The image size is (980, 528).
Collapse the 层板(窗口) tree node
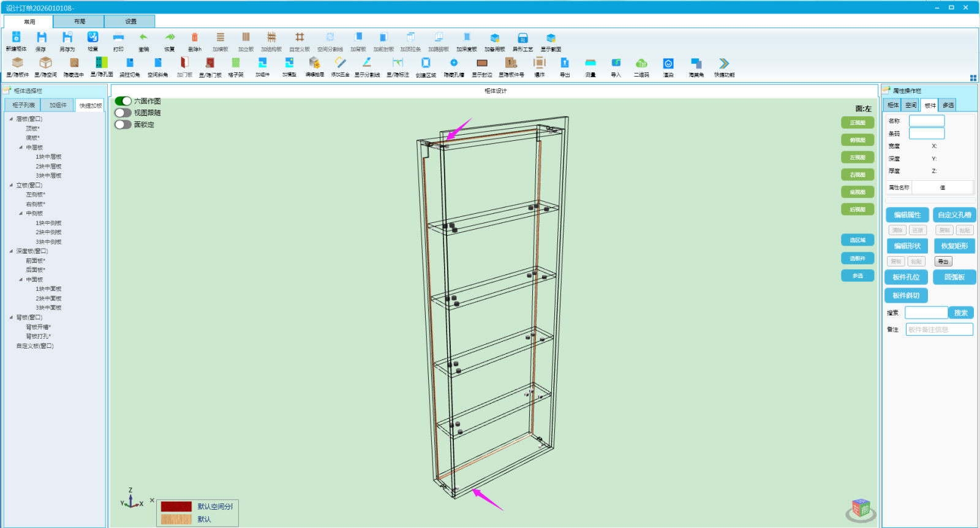11,119
